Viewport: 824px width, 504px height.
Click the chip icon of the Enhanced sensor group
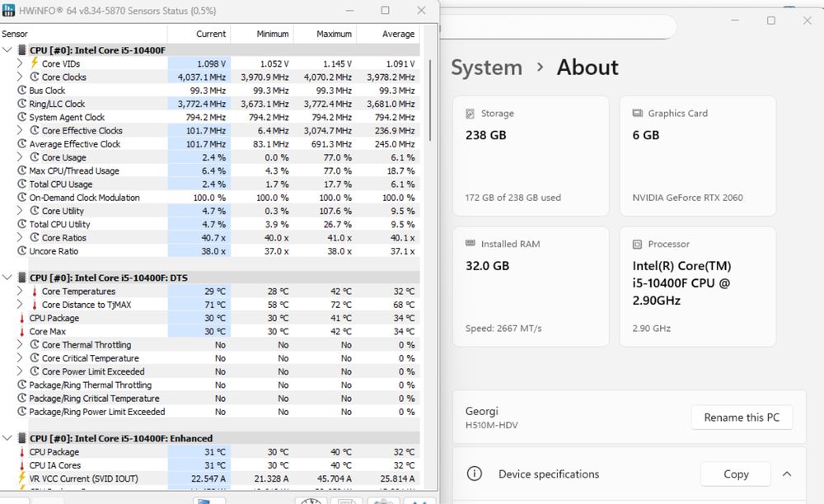coord(22,438)
